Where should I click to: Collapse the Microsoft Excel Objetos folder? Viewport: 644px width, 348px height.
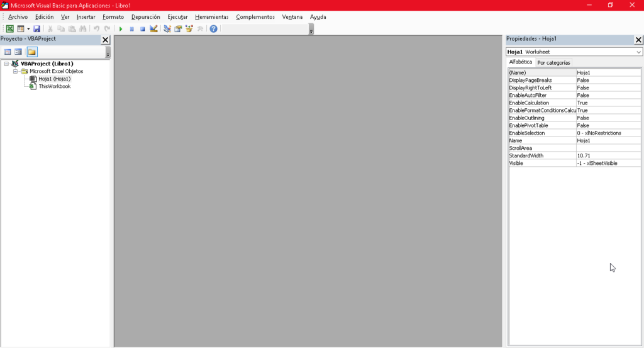pos(15,71)
